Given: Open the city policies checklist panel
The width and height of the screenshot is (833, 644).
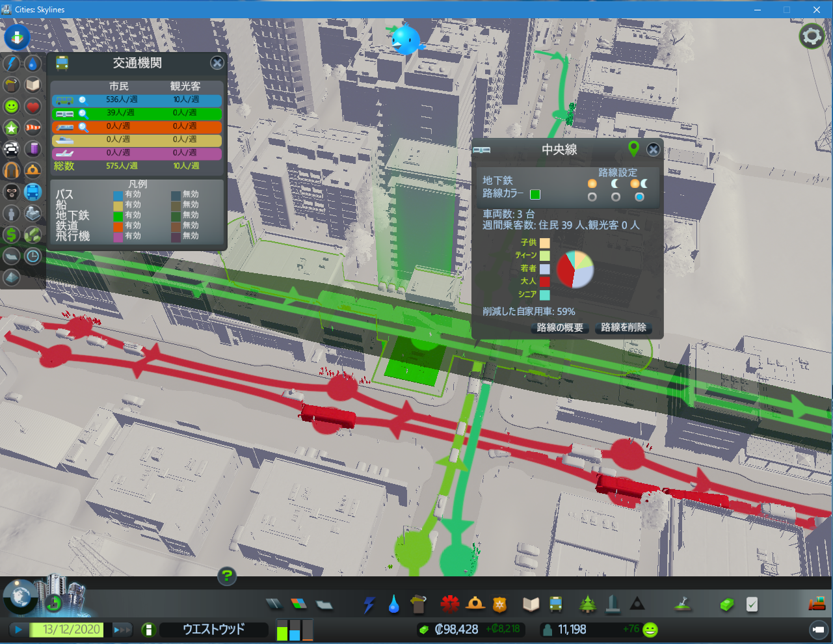Looking at the screenshot, I should 752,604.
